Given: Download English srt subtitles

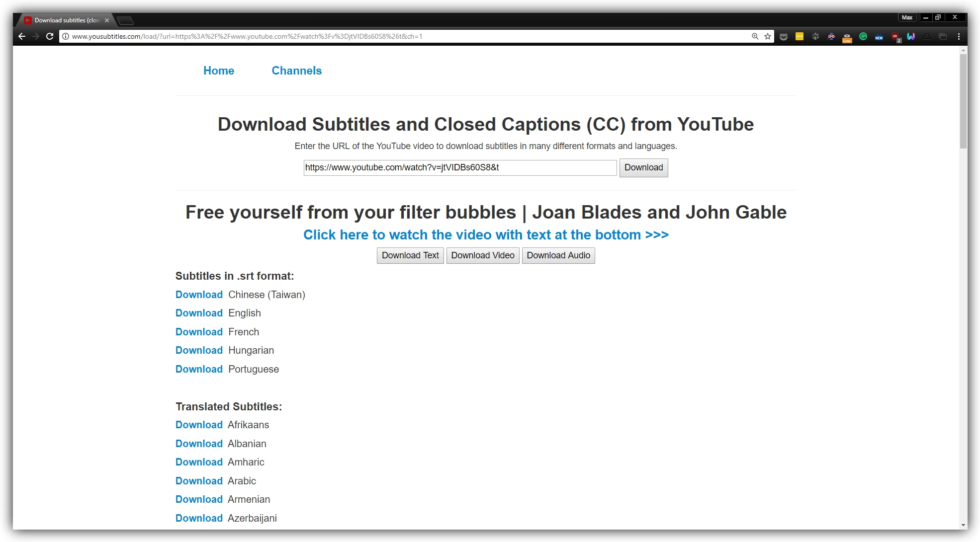Looking at the screenshot, I should pos(199,313).
